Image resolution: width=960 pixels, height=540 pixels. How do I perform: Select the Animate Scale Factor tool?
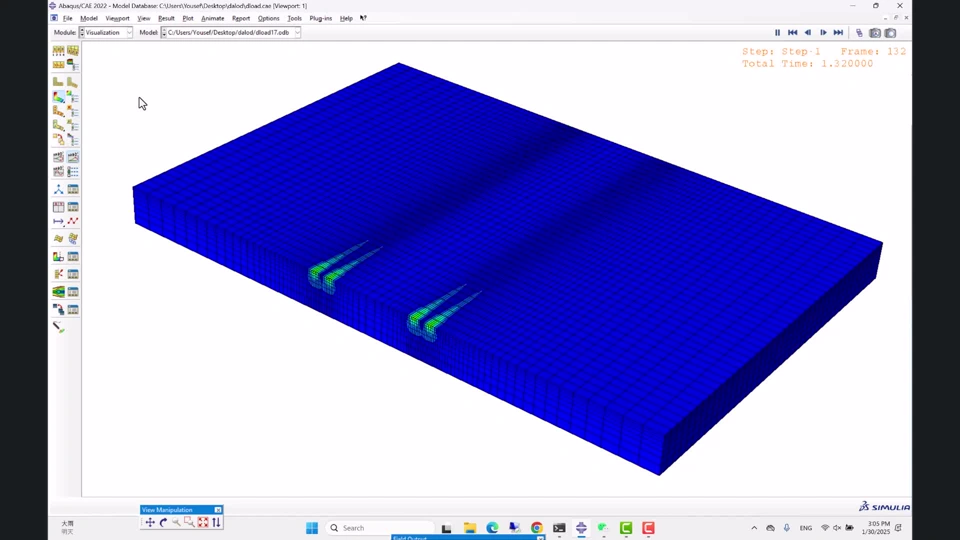(x=58, y=157)
